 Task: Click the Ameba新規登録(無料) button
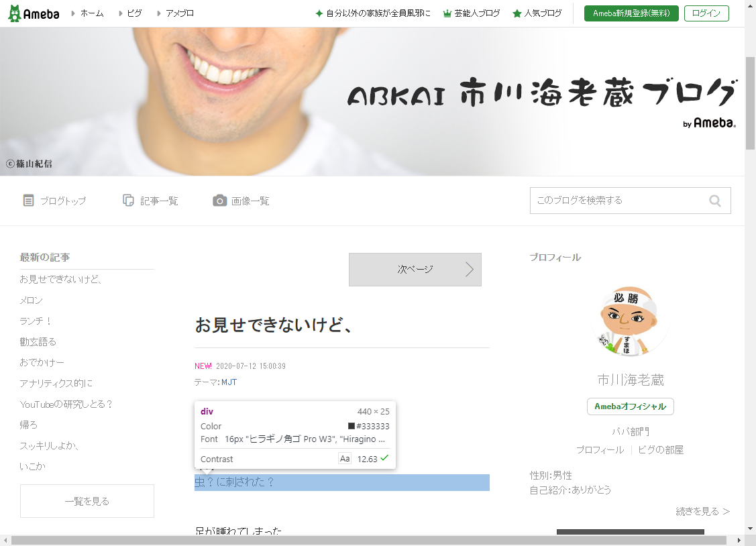click(631, 13)
